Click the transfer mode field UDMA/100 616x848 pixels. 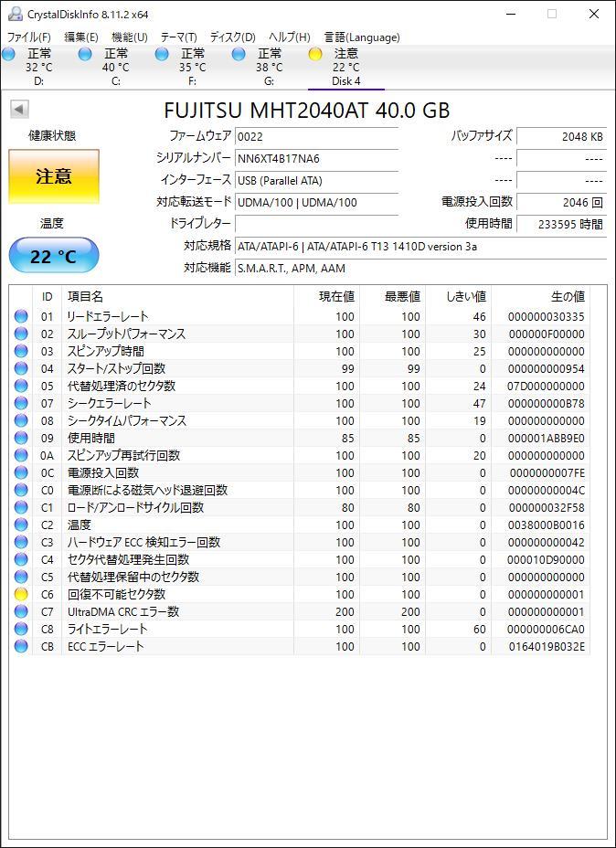(x=316, y=202)
